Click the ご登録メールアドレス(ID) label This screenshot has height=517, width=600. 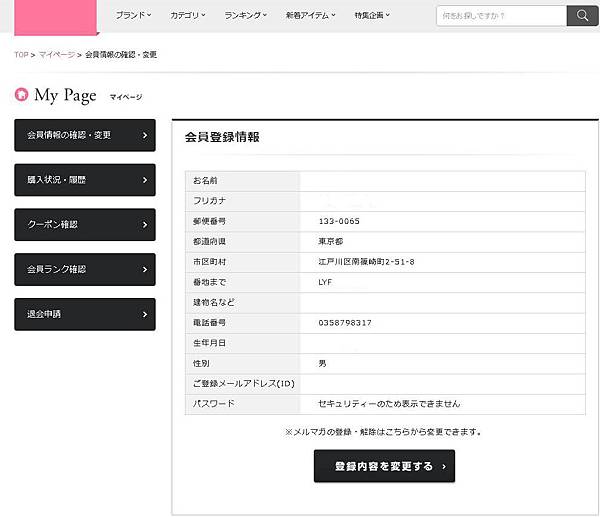pos(244,383)
